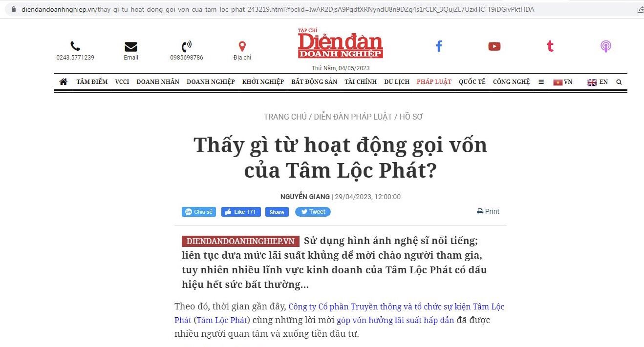The width and height of the screenshot is (644, 347).
Task: Open the YouTube channel icon in header
Action: click(x=494, y=46)
